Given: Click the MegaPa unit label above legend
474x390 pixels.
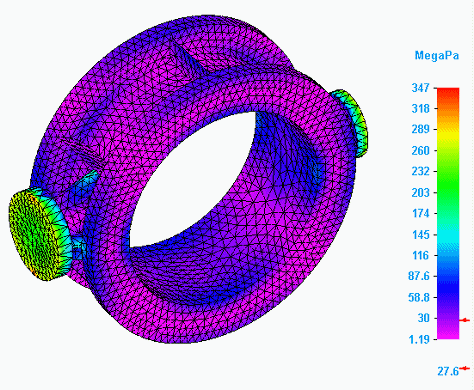Looking at the screenshot, I should [437, 55].
